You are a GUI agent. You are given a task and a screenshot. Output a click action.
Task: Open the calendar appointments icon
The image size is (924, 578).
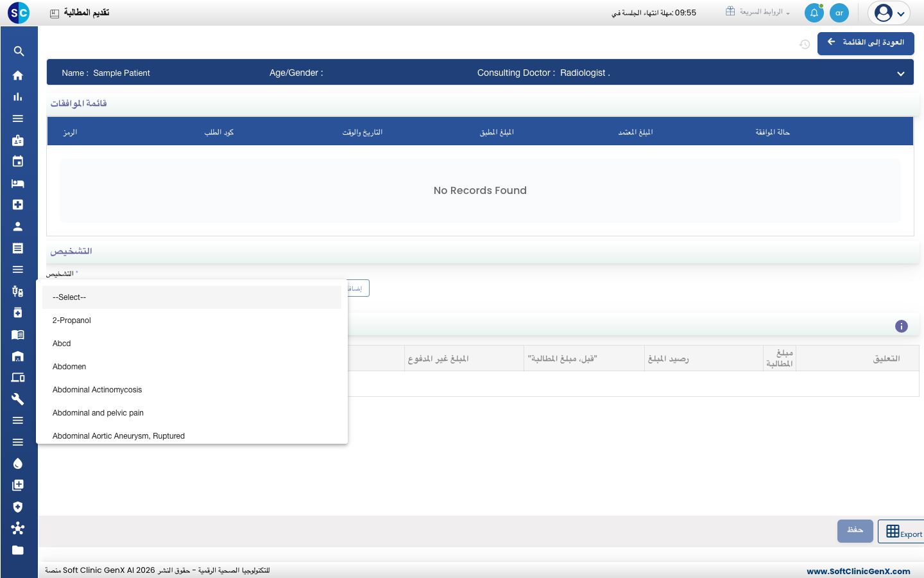(x=18, y=161)
